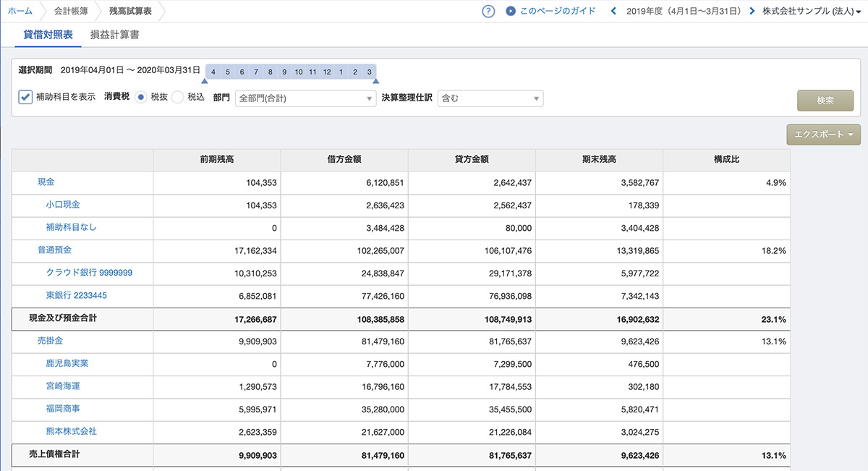
Task: Select month 4 in period bar
Action: point(213,72)
